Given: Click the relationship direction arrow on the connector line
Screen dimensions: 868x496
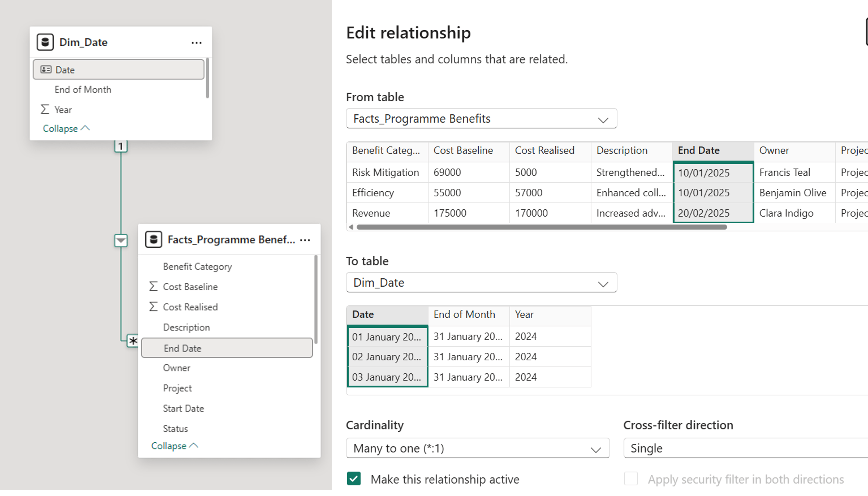Looking at the screenshot, I should pos(121,241).
